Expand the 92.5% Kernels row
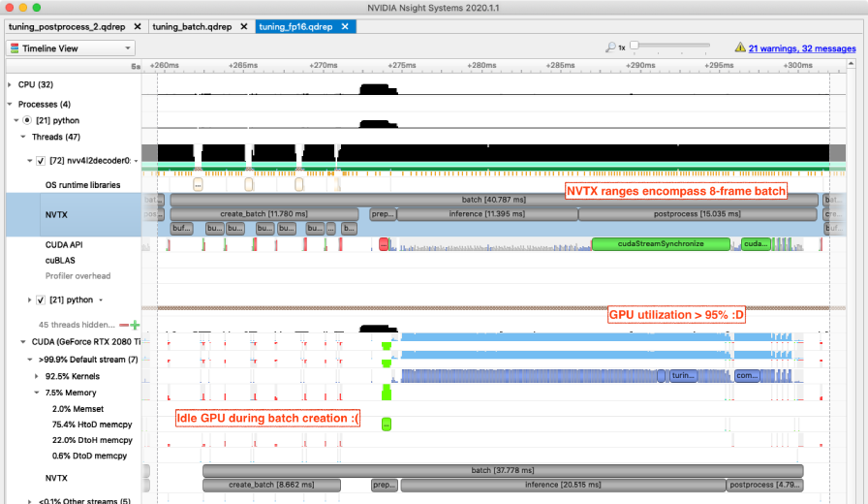868x504 pixels. [37, 376]
